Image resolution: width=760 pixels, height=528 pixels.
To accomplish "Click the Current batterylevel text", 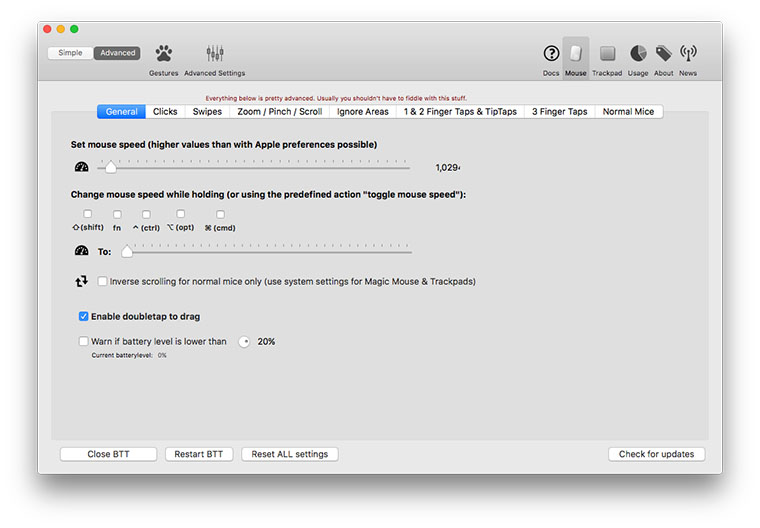I will [129, 355].
